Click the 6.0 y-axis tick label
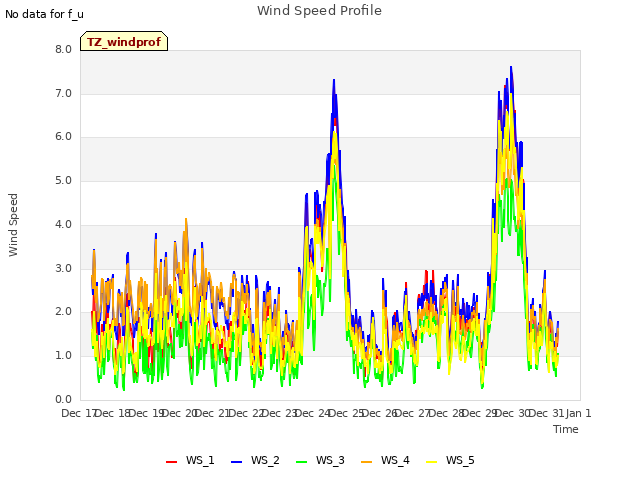Image resolution: width=640 pixels, height=480 pixels. pyautogui.click(x=63, y=137)
